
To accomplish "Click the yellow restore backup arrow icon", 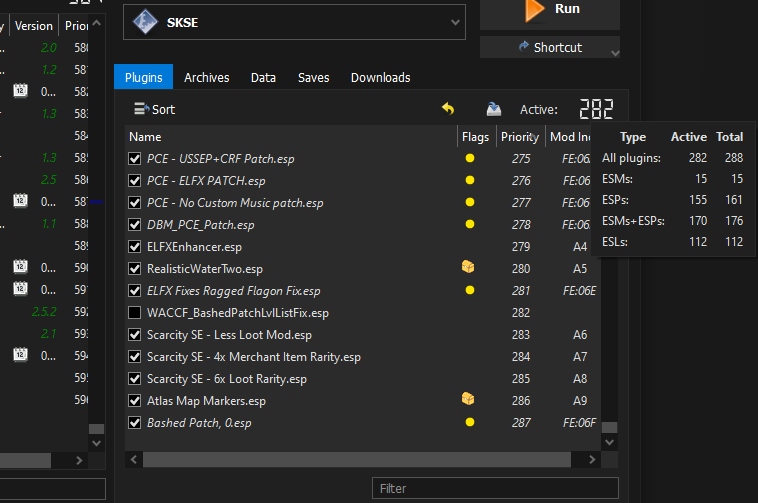I will (x=448, y=109).
